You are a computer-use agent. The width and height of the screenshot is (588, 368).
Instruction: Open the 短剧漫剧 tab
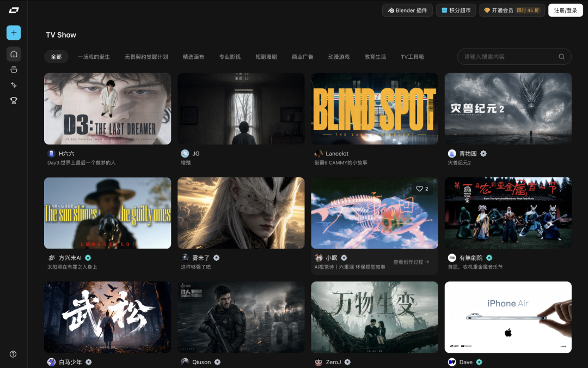pos(266,57)
